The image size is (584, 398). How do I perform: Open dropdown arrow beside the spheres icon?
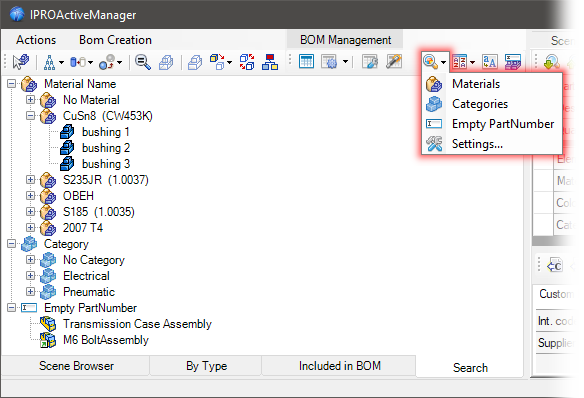point(120,62)
